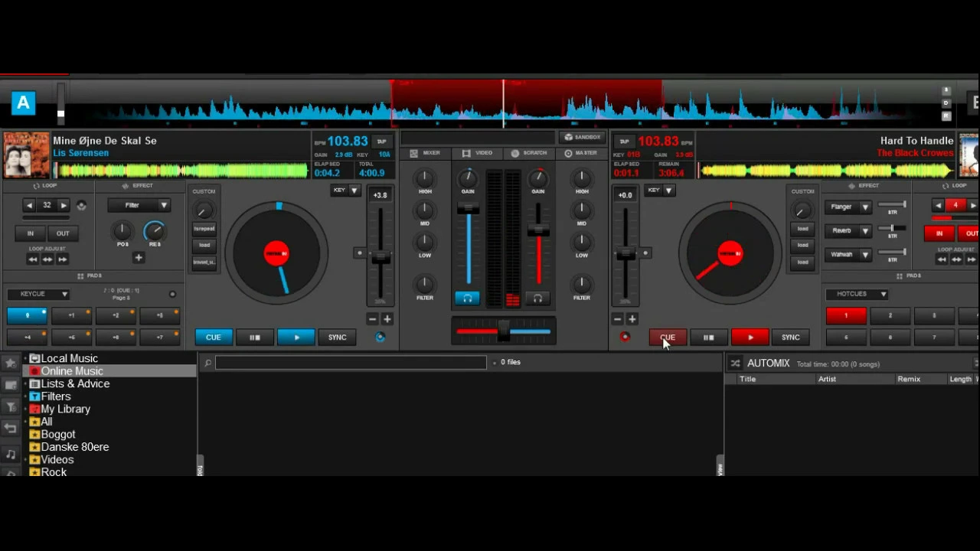The width and height of the screenshot is (980, 551).
Task: Click the back arrow sidebar icon
Action: tap(11, 429)
